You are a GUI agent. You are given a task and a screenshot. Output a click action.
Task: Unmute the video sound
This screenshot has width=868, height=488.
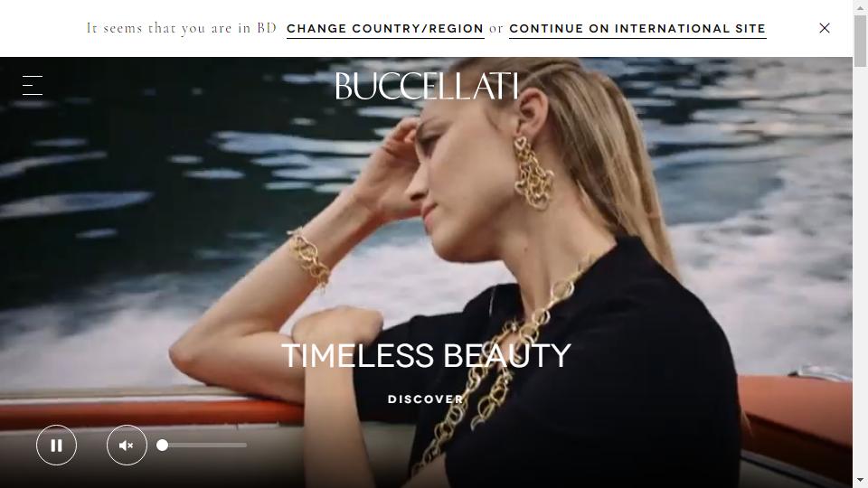coord(127,445)
